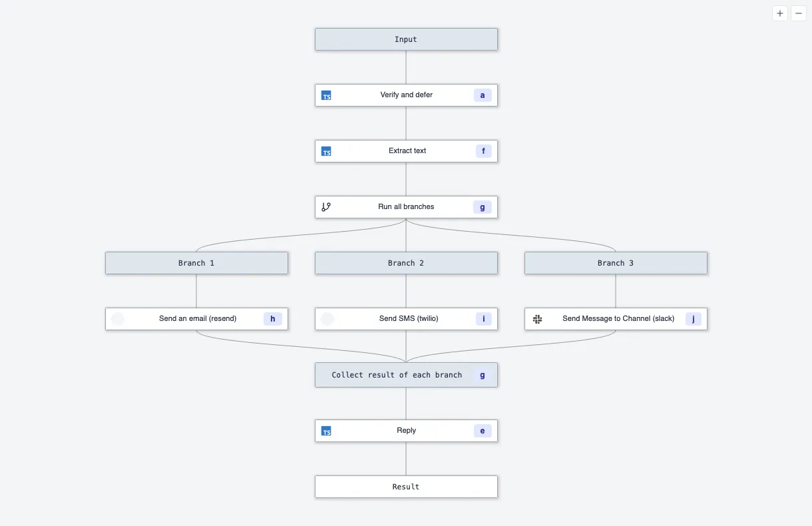
Task: Click the 'g' badge on Collect result node
Action: point(482,375)
